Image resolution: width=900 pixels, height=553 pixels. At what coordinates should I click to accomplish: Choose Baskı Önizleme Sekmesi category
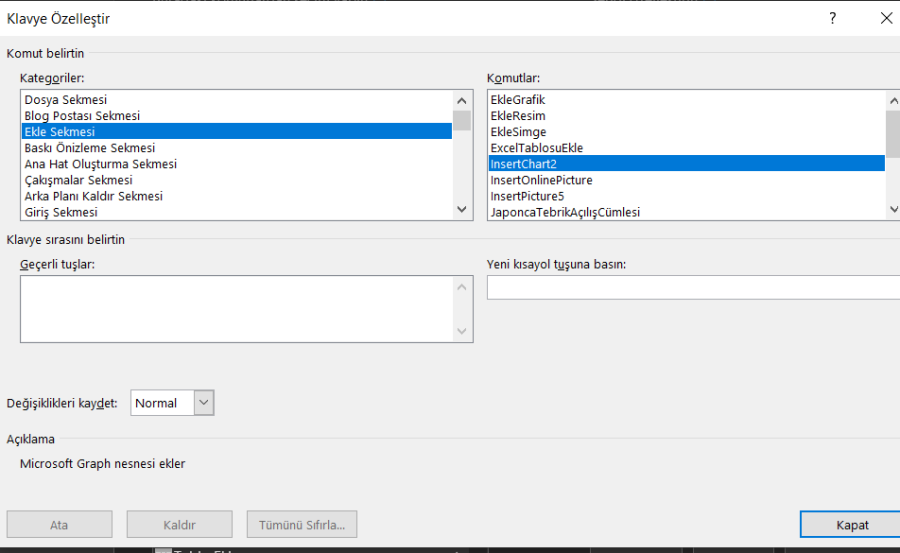(89, 148)
